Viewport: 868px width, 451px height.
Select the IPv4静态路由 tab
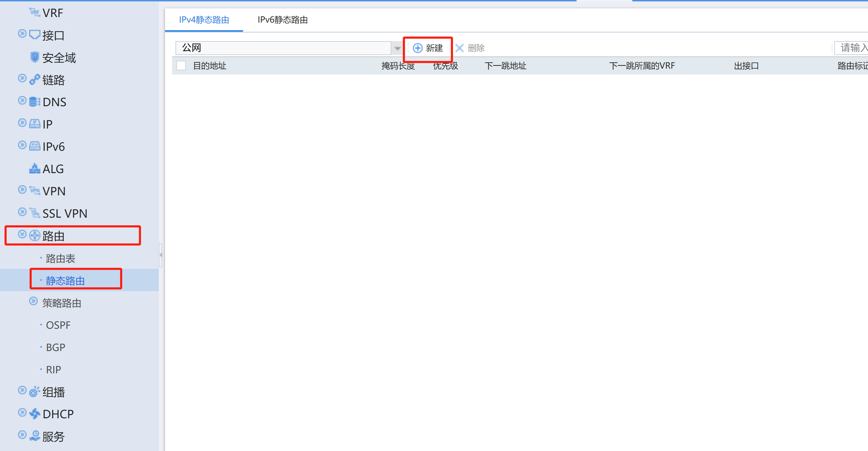[204, 20]
